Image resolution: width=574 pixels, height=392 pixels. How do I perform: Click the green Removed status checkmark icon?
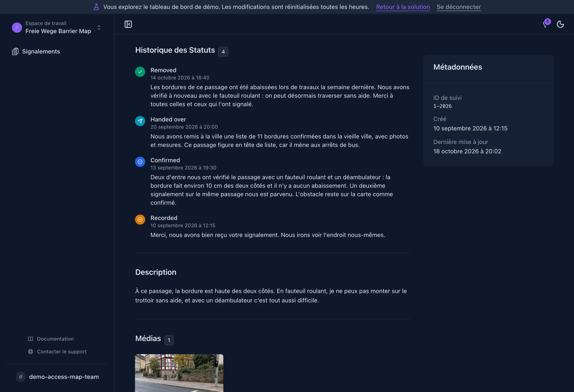point(140,72)
